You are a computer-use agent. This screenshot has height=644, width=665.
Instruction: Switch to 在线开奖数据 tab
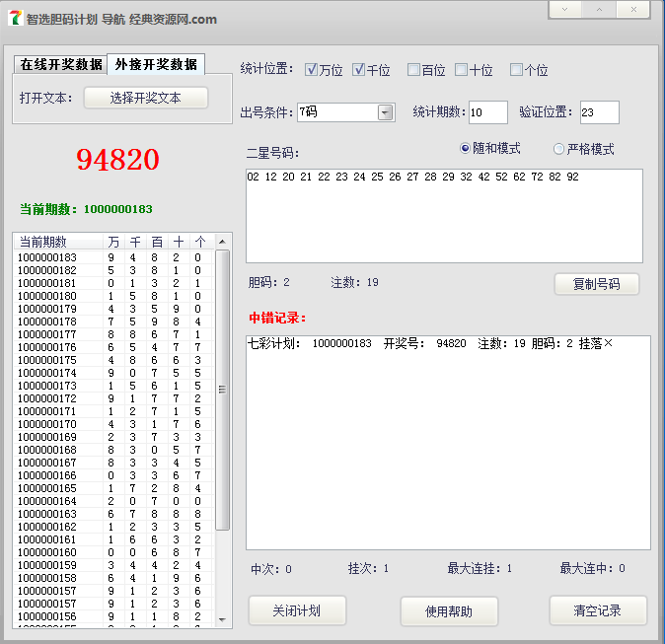pos(60,64)
